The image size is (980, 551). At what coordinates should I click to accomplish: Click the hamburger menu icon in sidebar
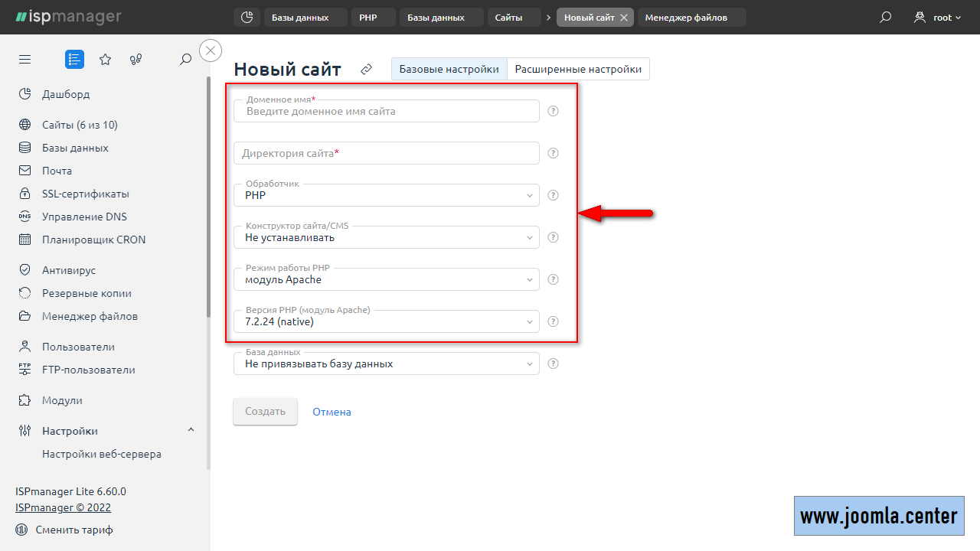[x=25, y=60]
